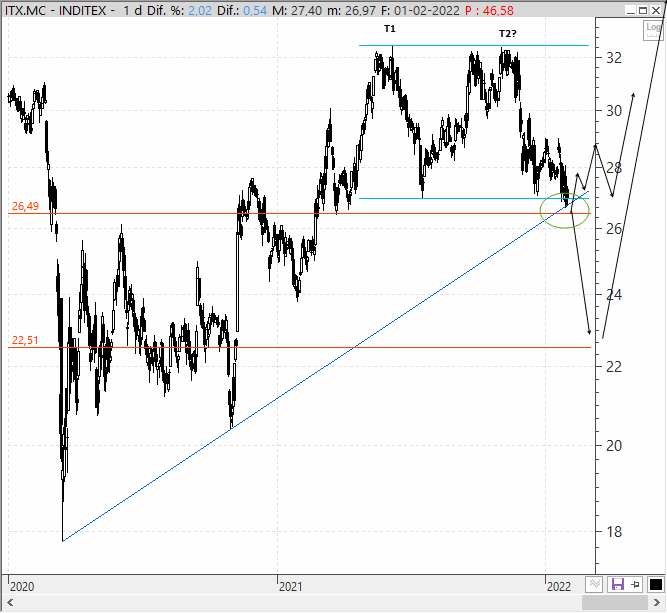Maximize the ITX.MC chart window
The width and height of the screenshot is (667, 613).
click(643, 10)
